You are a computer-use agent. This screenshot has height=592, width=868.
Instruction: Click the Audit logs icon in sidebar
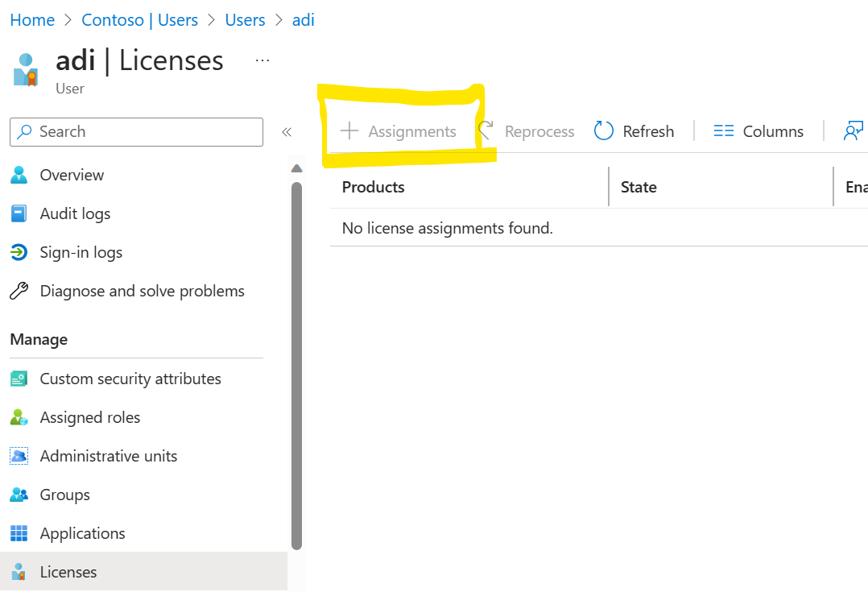tap(19, 213)
